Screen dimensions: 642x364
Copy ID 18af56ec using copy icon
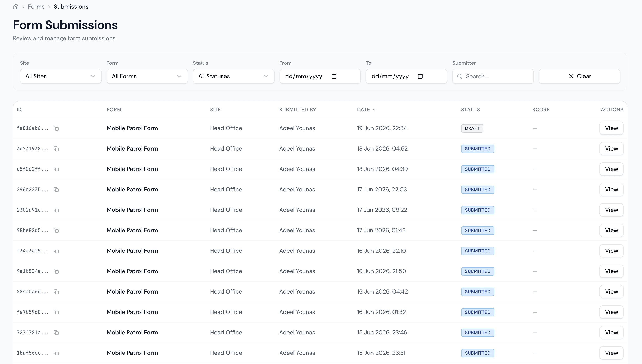56,353
